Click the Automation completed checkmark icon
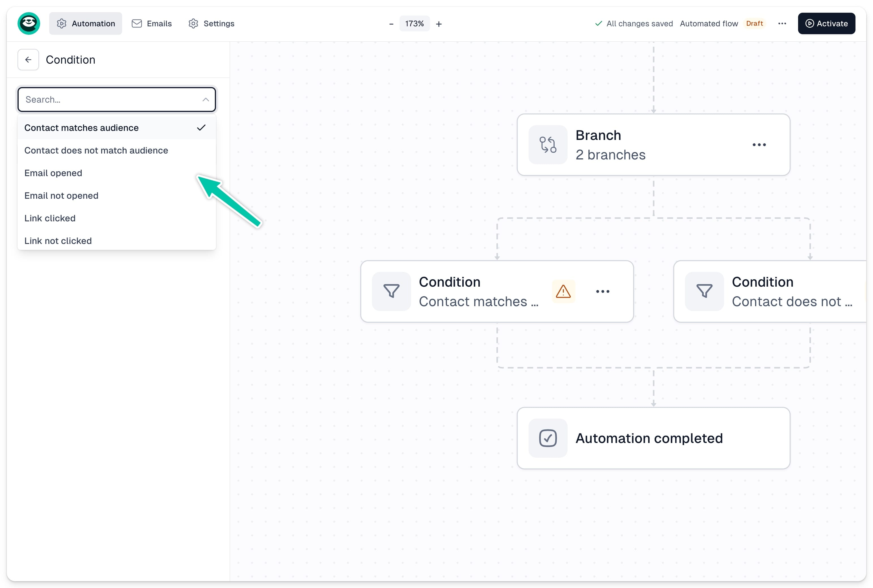The image size is (873, 588). pyautogui.click(x=548, y=438)
